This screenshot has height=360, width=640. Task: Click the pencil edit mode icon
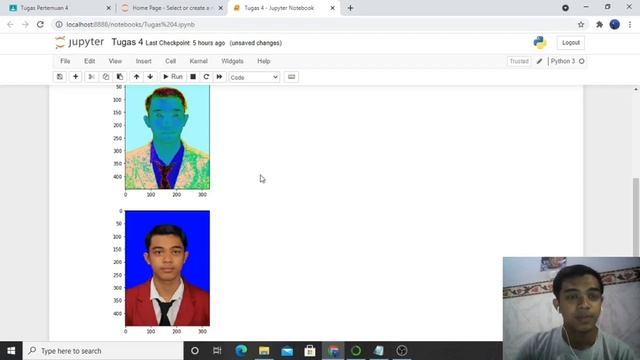click(x=539, y=61)
